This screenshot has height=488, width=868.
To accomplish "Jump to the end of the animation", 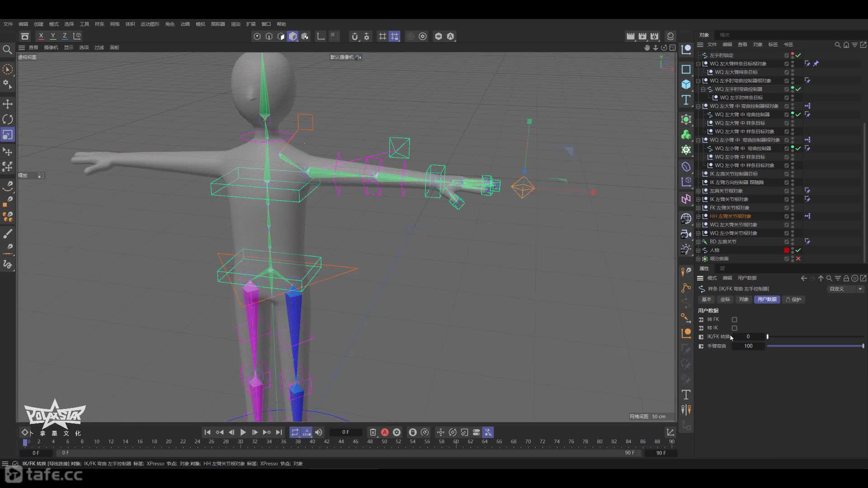I will coord(279,432).
